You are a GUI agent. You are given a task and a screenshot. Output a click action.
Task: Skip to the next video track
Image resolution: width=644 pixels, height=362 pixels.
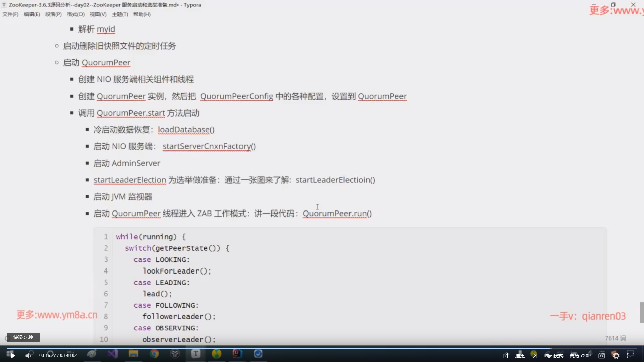point(534,355)
